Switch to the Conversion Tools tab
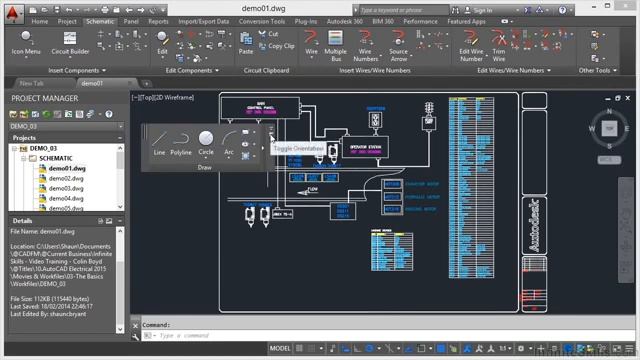The width and height of the screenshot is (640, 360). pos(262,21)
